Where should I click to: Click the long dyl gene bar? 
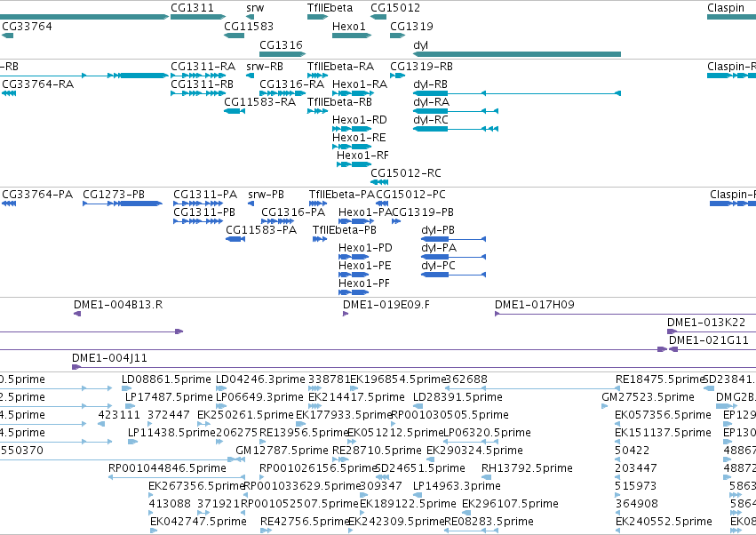(x=517, y=54)
